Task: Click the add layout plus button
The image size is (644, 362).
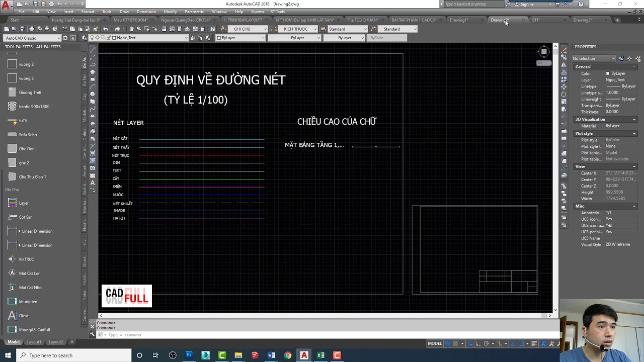Action: 71,342
